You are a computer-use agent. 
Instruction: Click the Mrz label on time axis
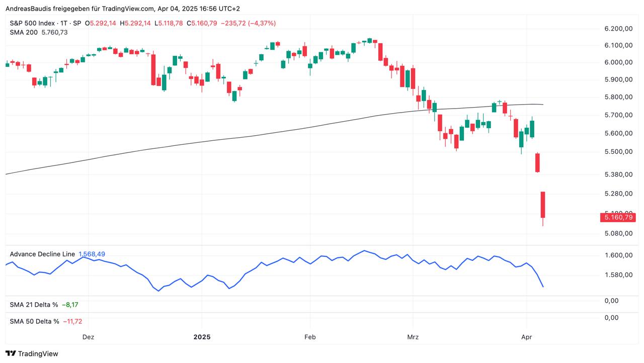coord(413,337)
